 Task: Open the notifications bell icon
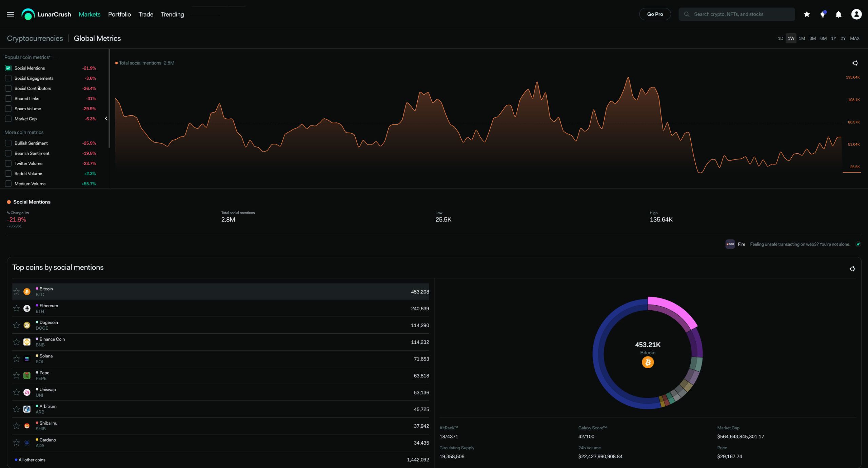click(x=839, y=14)
